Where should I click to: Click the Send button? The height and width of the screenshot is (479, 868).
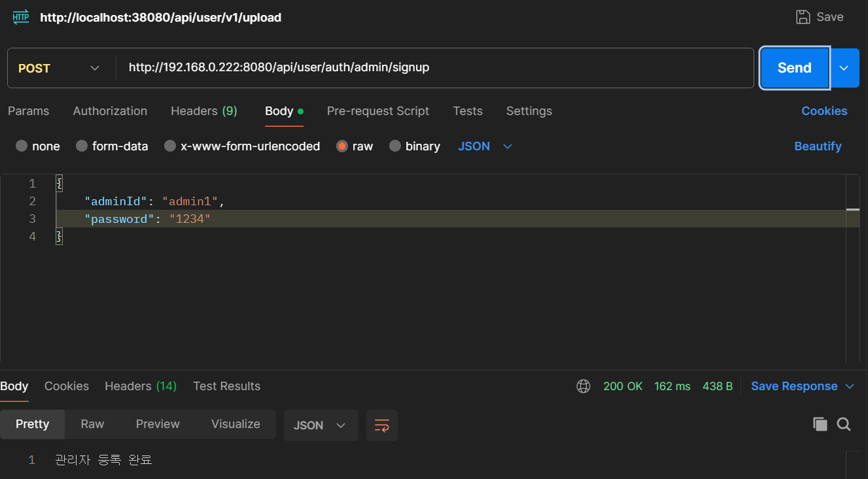[x=795, y=68]
